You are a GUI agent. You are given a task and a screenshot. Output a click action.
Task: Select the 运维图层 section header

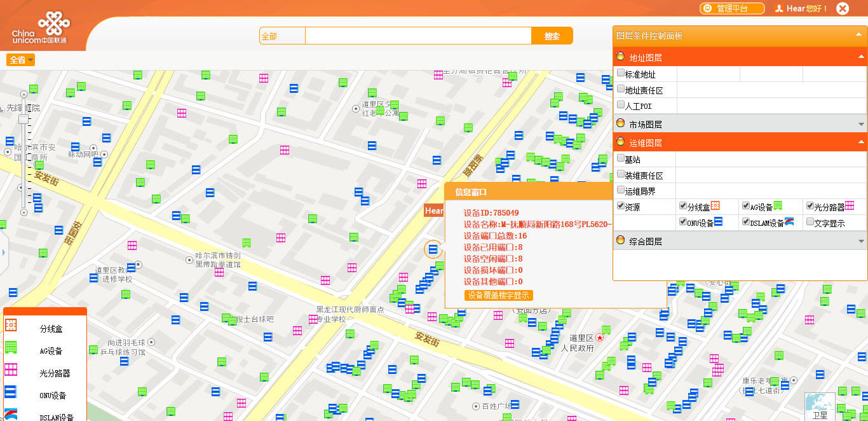[740, 142]
